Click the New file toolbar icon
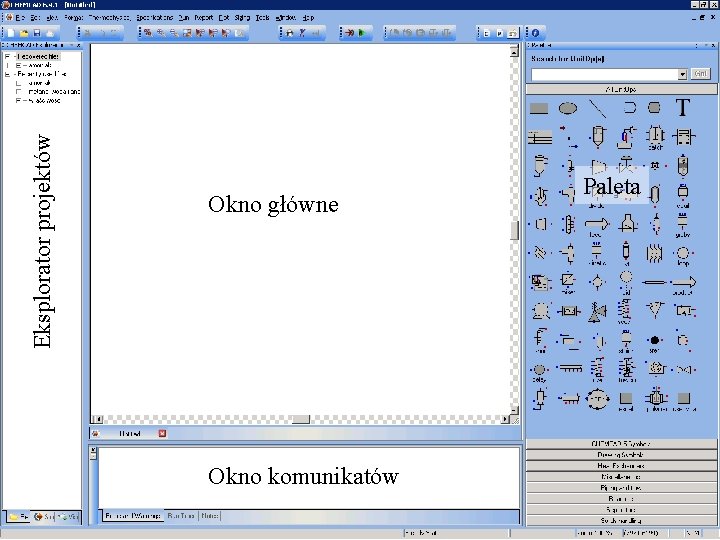This screenshot has width=720, height=540. [x=11, y=33]
